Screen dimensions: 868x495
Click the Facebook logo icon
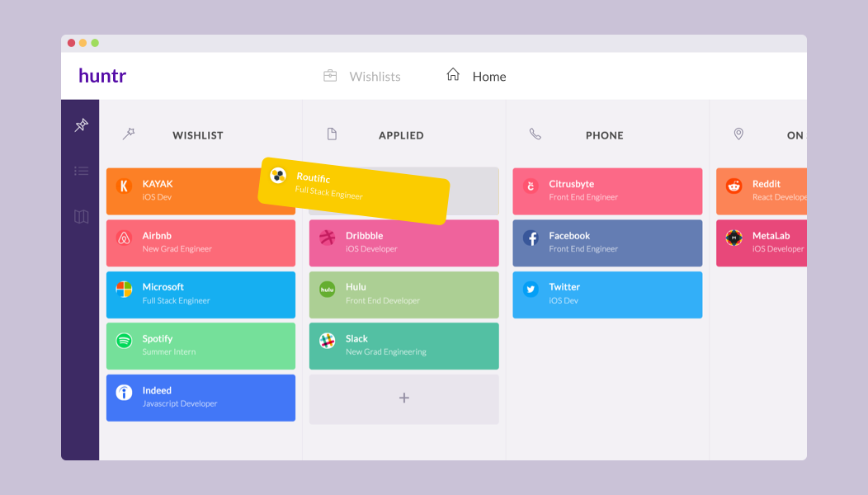[531, 238]
